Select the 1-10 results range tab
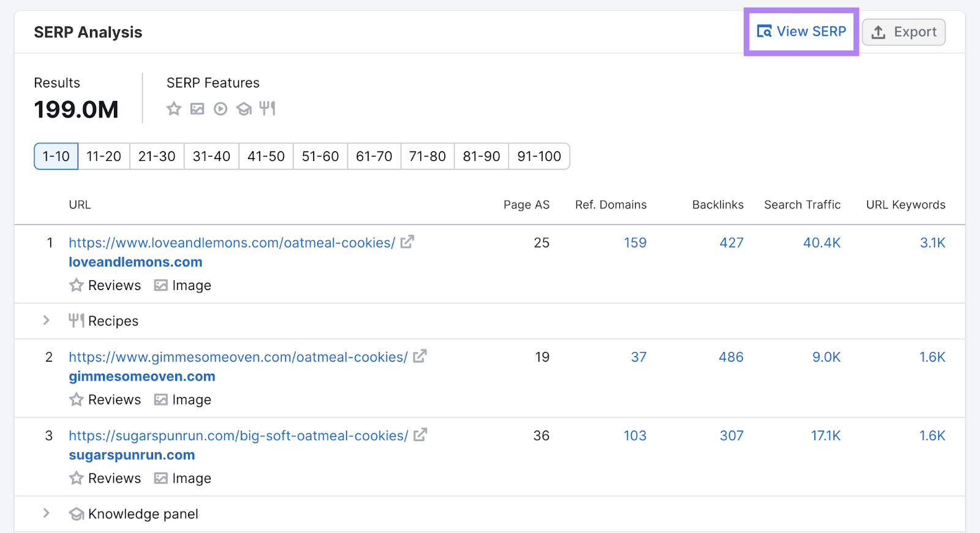 56,156
